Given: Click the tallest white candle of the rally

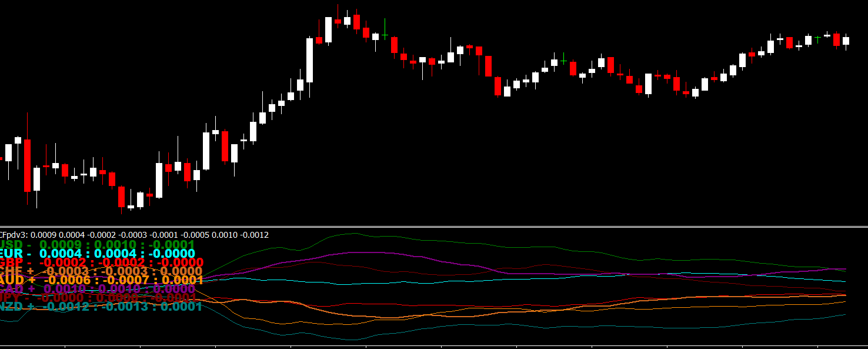Looking at the screenshot, I should click(x=309, y=60).
